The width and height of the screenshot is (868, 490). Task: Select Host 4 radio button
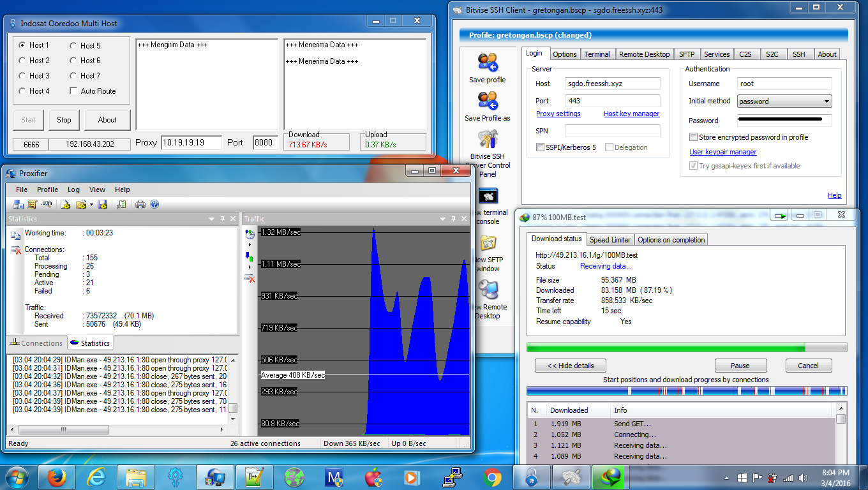point(22,91)
